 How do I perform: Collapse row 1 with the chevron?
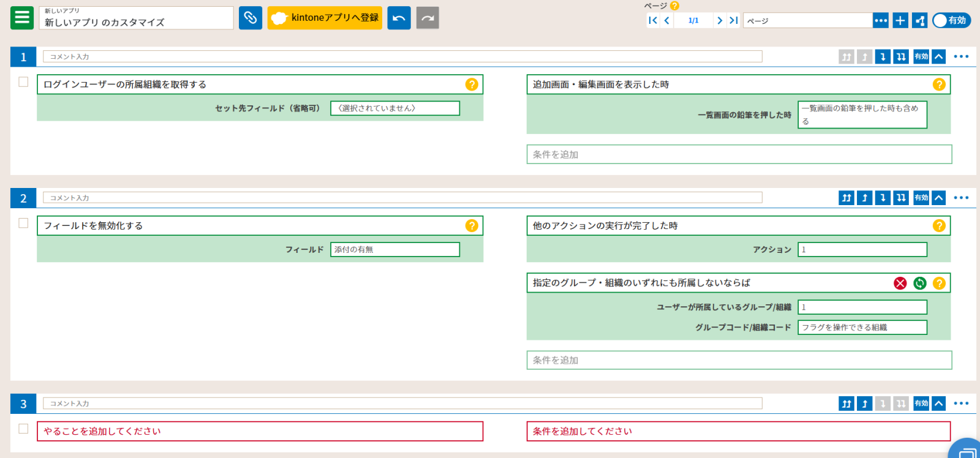pyautogui.click(x=938, y=57)
